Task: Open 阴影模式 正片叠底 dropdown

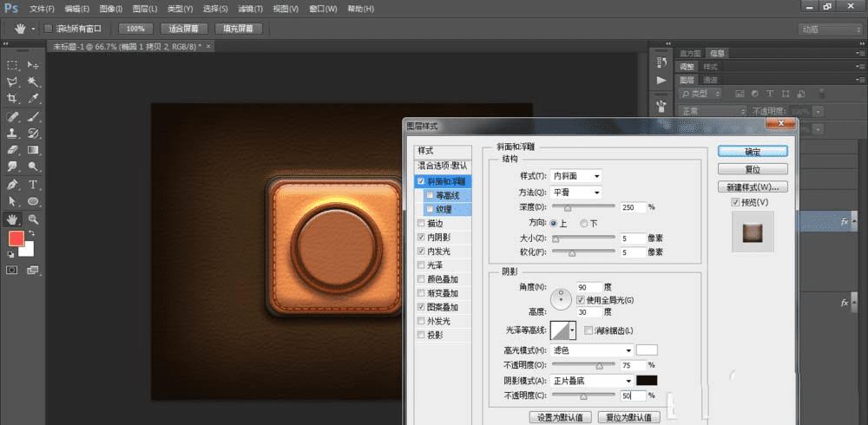Action: pyautogui.click(x=592, y=381)
